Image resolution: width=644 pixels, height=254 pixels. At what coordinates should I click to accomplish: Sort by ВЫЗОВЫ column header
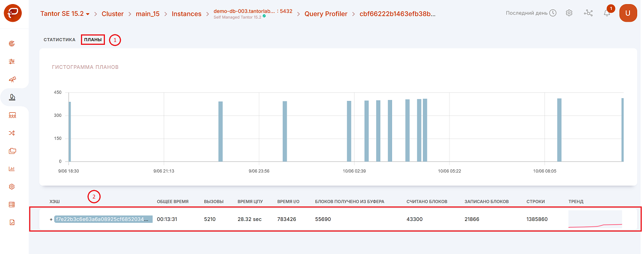point(214,201)
